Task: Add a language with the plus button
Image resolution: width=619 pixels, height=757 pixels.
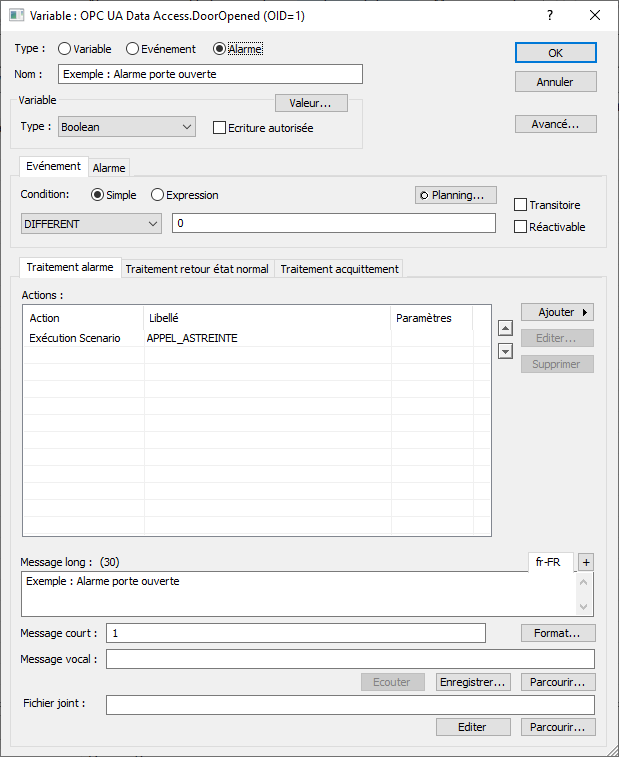Action: pos(586,562)
